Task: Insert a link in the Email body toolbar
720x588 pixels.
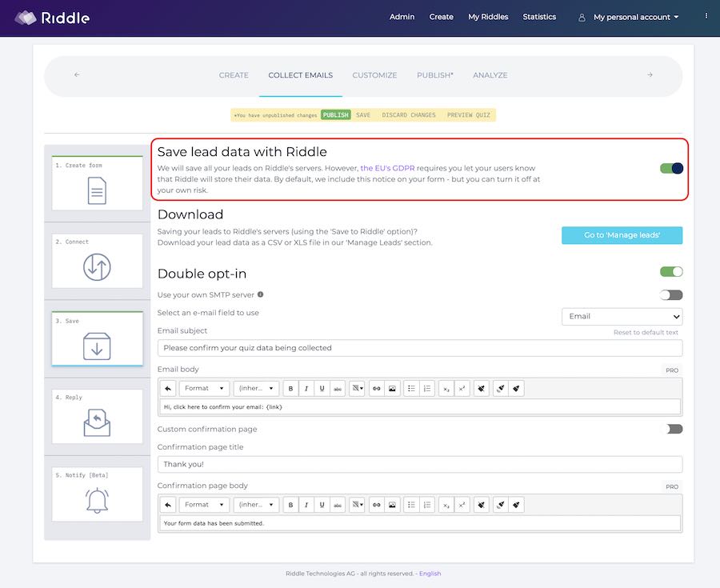Action: point(377,388)
